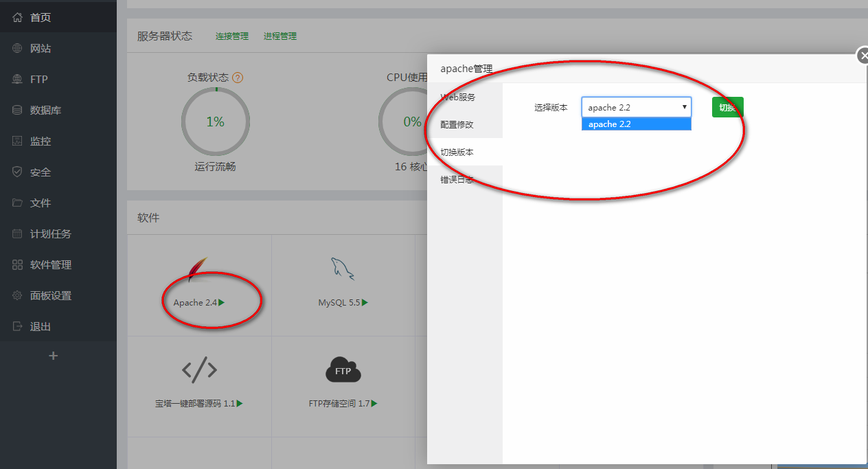The height and width of the screenshot is (469, 868).
Task: Click 退出 to log out
Action: (x=58, y=326)
